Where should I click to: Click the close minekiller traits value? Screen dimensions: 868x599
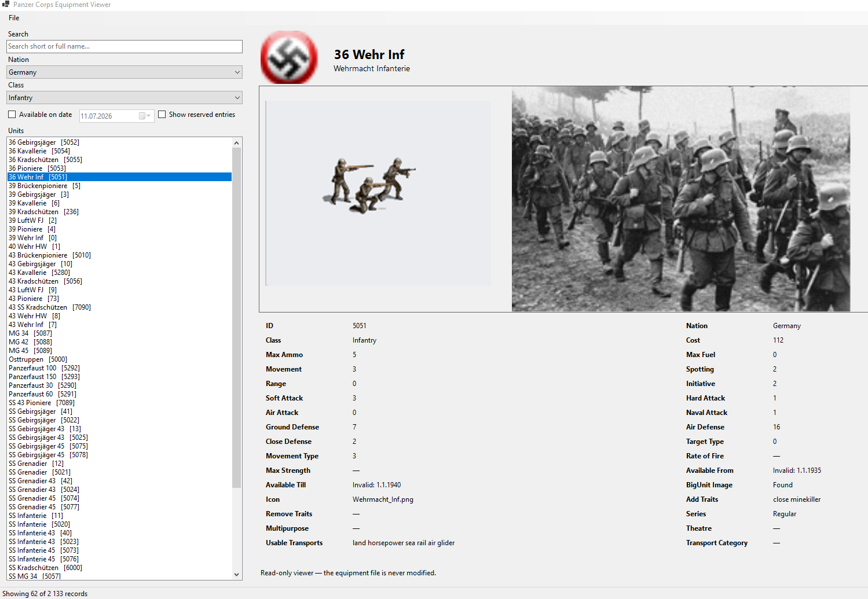point(797,499)
